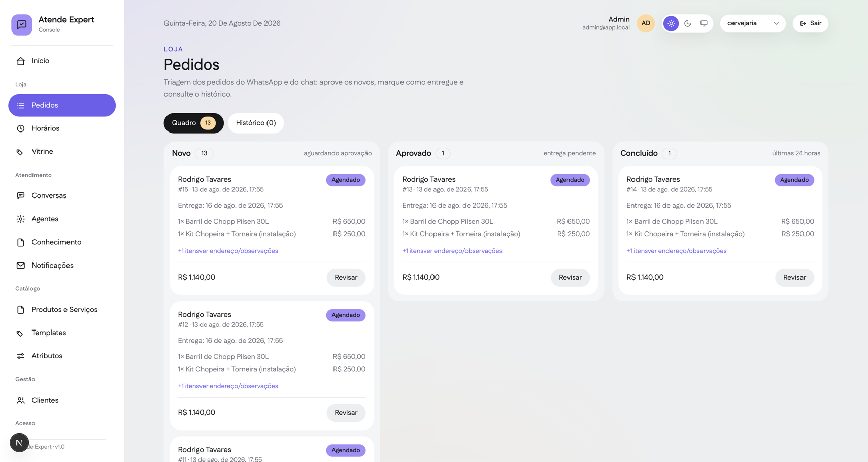Screen dimensions: 868x462
Task: Click total R$ 1.140,00 on order #13
Action: [421, 278]
